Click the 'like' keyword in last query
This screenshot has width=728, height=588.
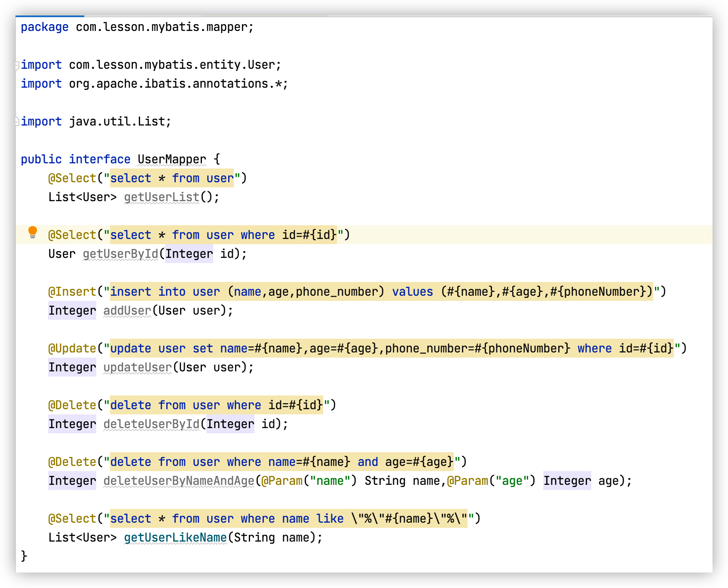[x=330, y=519]
